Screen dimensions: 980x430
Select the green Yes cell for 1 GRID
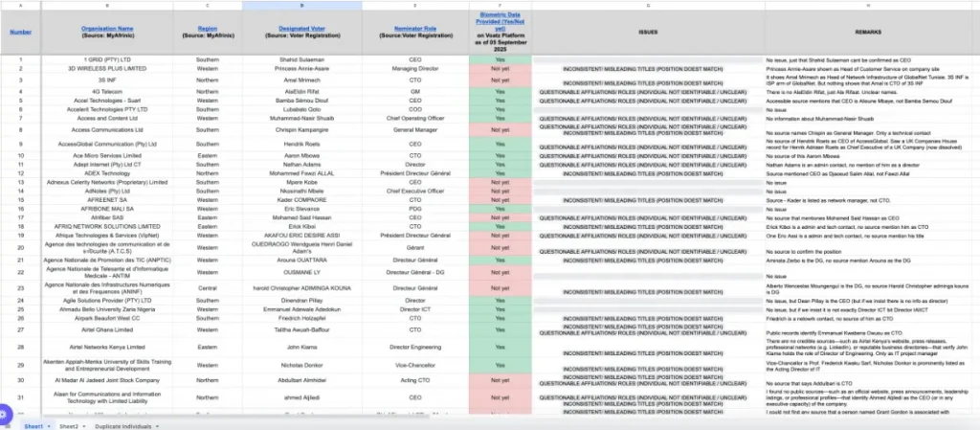(500, 60)
